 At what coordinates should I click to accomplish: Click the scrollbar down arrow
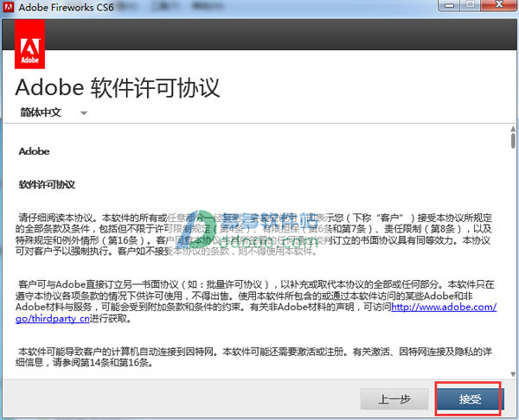(x=513, y=374)
